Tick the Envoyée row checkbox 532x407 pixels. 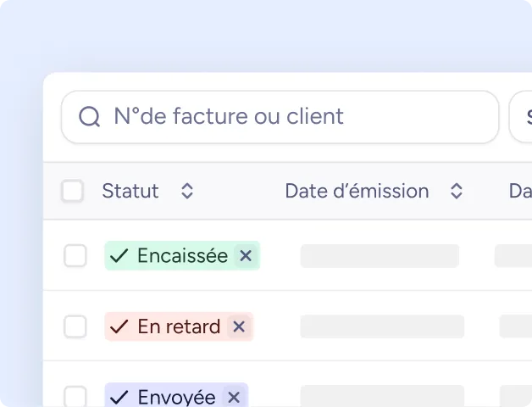[75, 396]
